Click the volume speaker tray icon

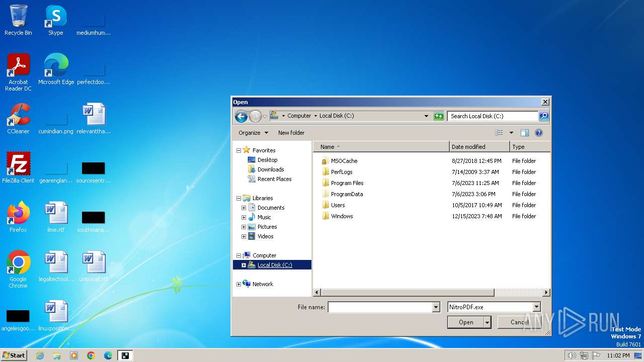pyautogui.click(x=572, y=355)
